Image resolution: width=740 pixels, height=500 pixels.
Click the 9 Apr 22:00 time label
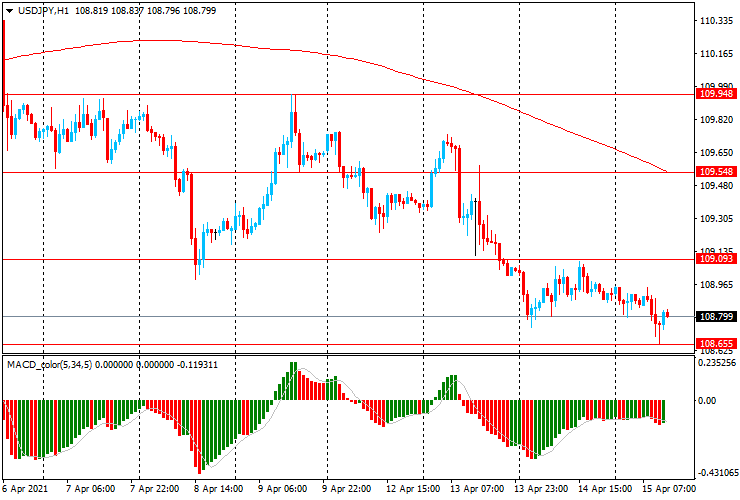[346, 488]
